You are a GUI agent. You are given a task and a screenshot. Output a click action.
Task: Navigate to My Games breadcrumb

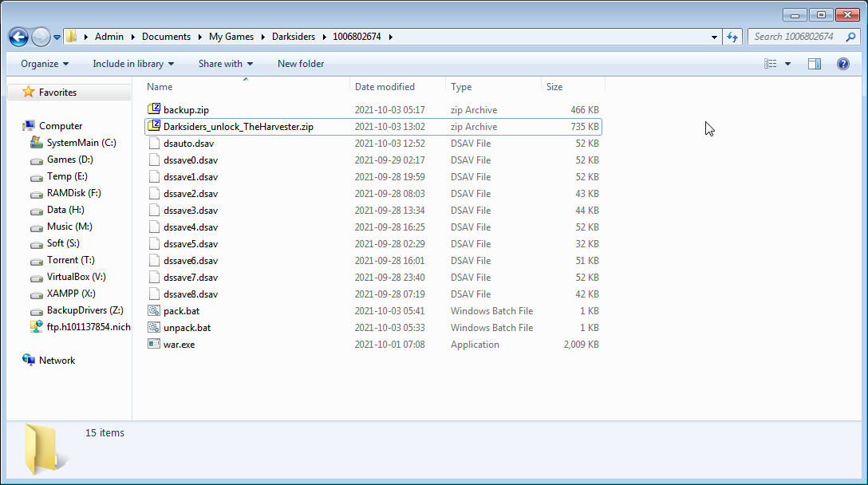[x=231, y=37]
